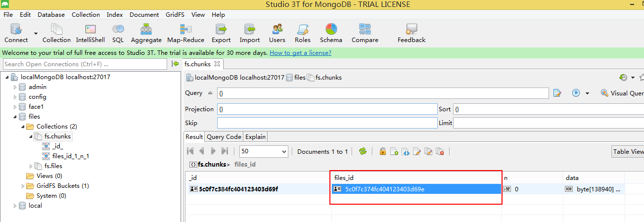Collapse the files database node

[x=15, y=117]
